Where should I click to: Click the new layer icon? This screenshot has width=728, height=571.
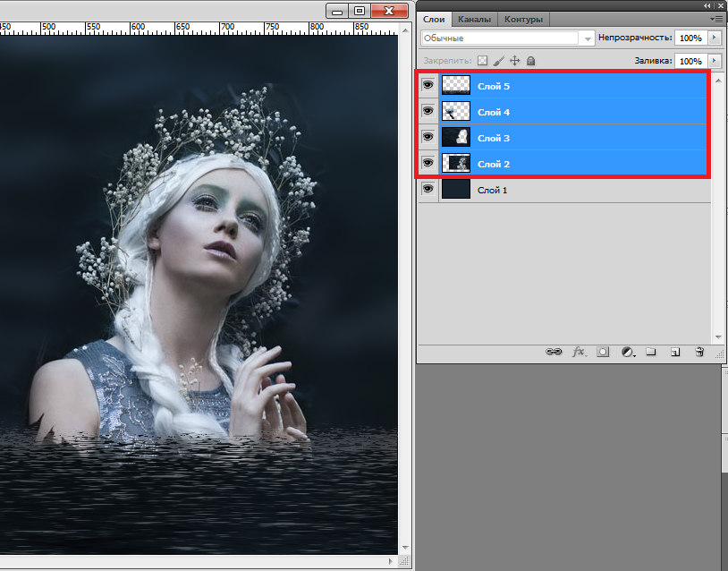point(675,353)
